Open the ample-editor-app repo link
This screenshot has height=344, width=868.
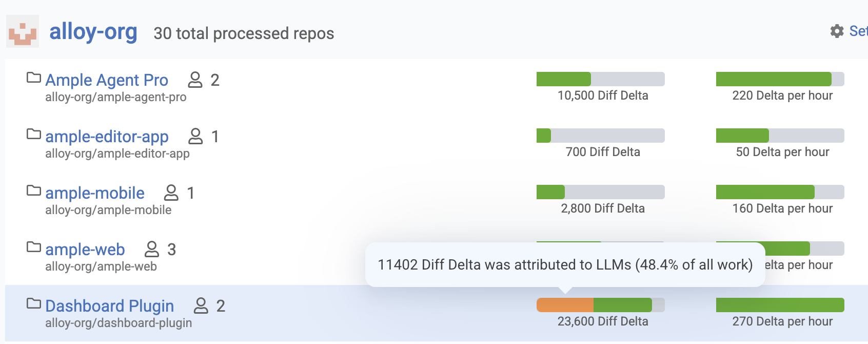107,137
